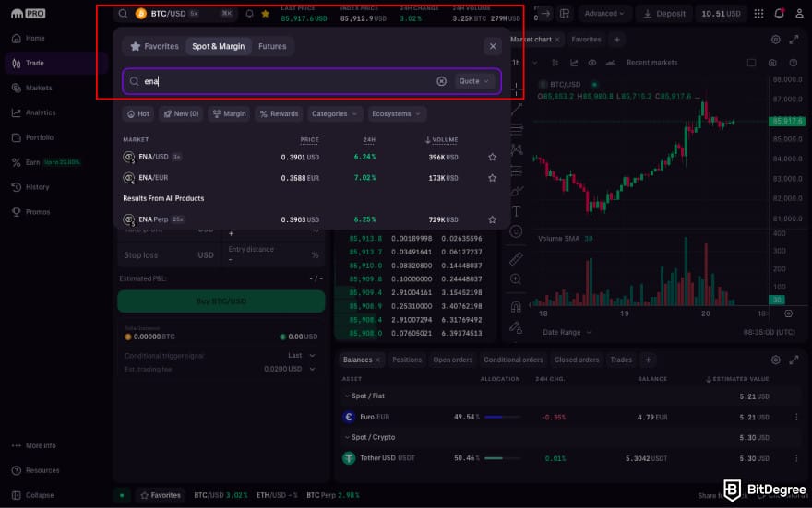Toggle the magnet snap tool
This screenshot has height=508, width=812.
(517, 307)
